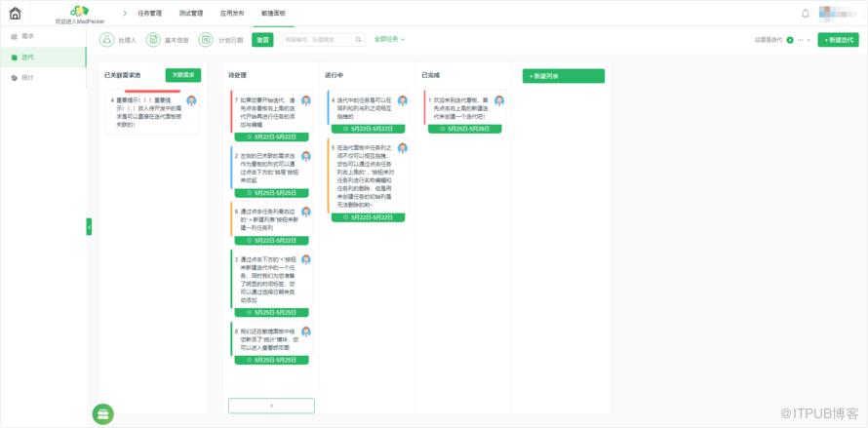868x428 pixels.
Task: Open notifications with the bell icon
Action: pos(806,14)
